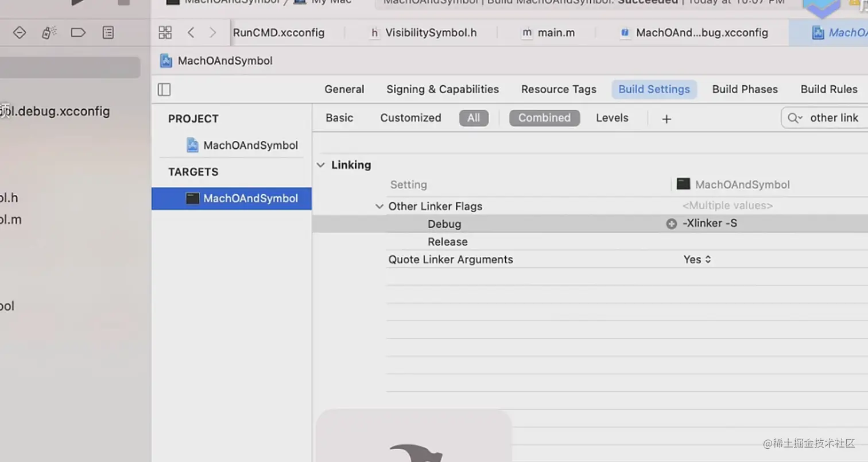Open the Build Rules tab
Image resolution: width=868 pixels, height=462 pixels.
829,89
